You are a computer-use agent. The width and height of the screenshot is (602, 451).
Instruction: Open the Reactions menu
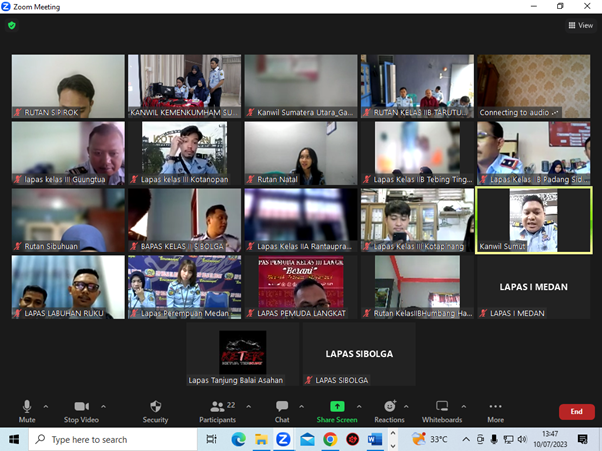(x=389, y=407)
